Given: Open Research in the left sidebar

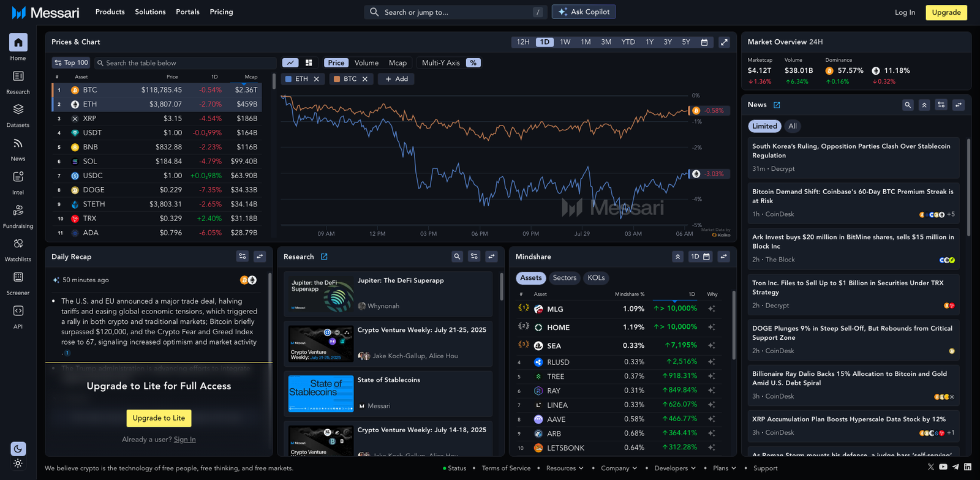Looking at the screenshot, I should (x=18, y=76).
